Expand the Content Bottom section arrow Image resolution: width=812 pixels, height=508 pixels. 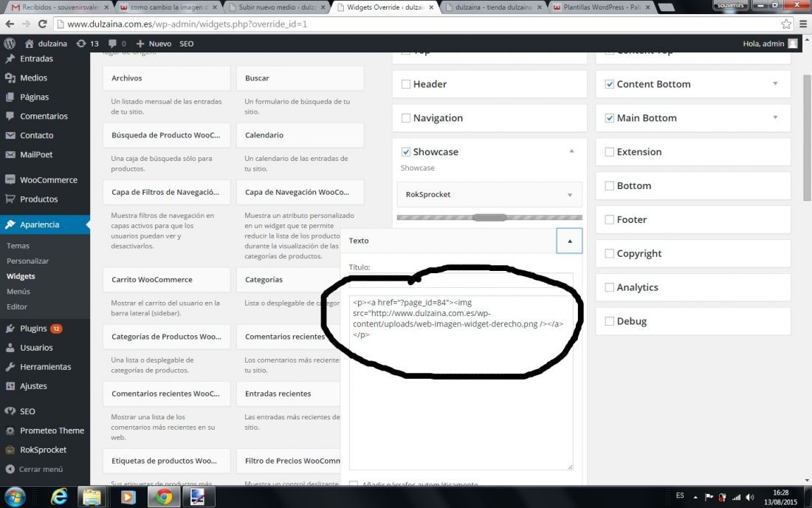[x=775, y=83]
